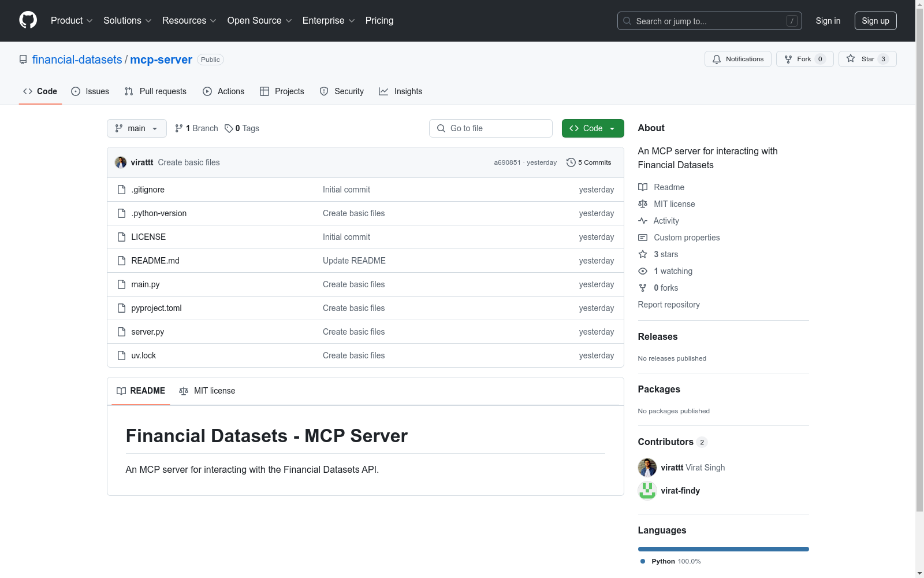Viewport: 924px width, 578px height.
Task: Open virattt contributor avatar
Action: pos(647,468)
